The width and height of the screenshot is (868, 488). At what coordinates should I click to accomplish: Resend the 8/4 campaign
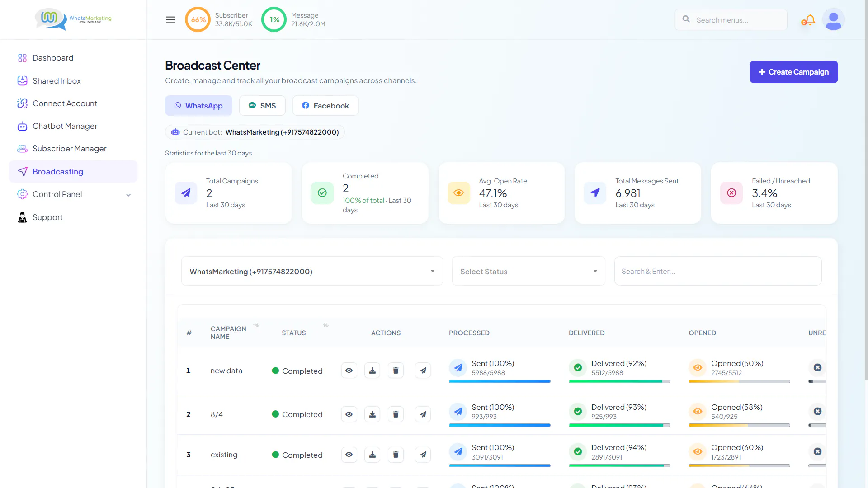[x=423, y=414]
